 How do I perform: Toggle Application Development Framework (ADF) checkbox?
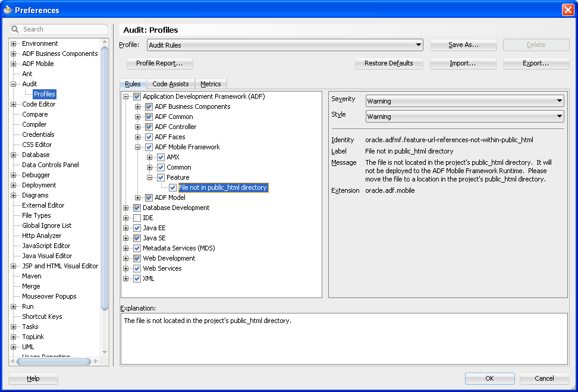137,96
